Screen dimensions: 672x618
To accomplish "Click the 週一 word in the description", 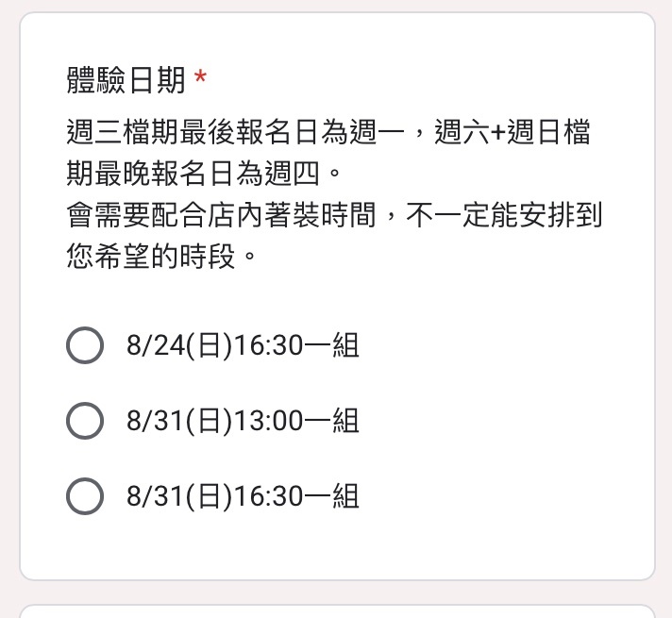I will 378,131.
